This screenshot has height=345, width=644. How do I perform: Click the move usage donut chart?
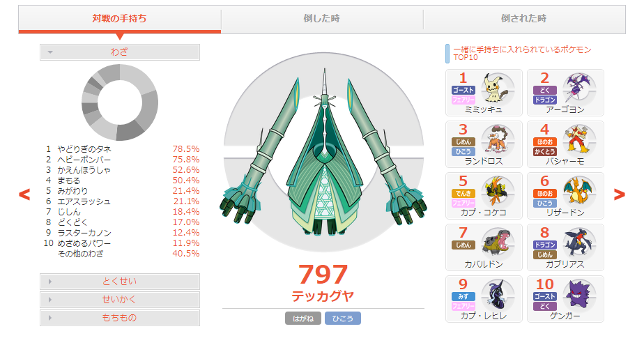click(119, 102)
